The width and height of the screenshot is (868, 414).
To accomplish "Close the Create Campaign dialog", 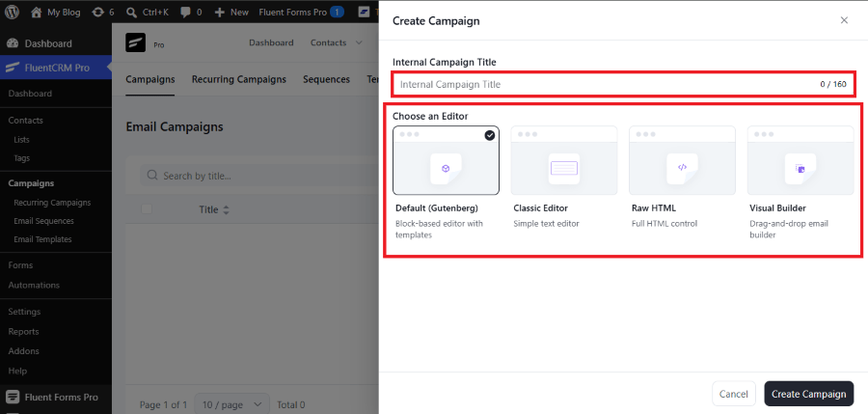I will point(844,20).
